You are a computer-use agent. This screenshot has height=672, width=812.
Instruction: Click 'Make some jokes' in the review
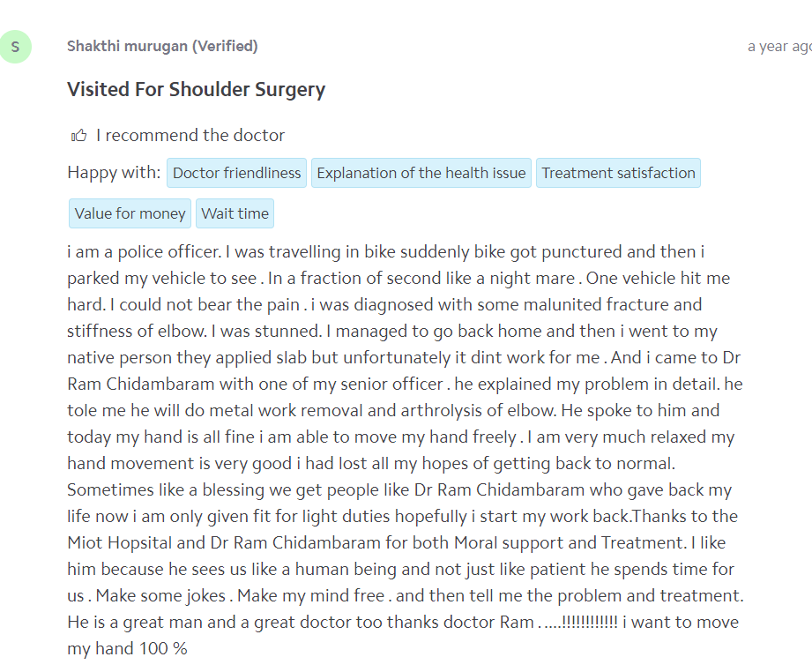click(162, 596)
